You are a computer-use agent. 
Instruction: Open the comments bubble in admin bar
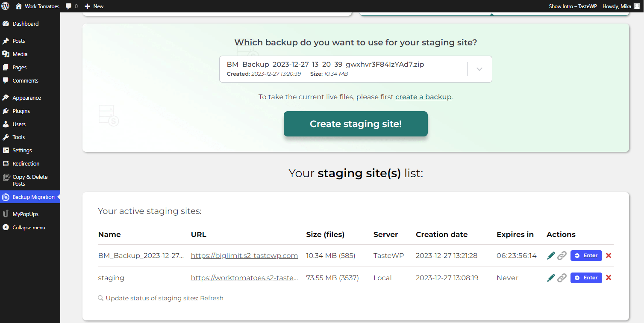pos(72,6)
